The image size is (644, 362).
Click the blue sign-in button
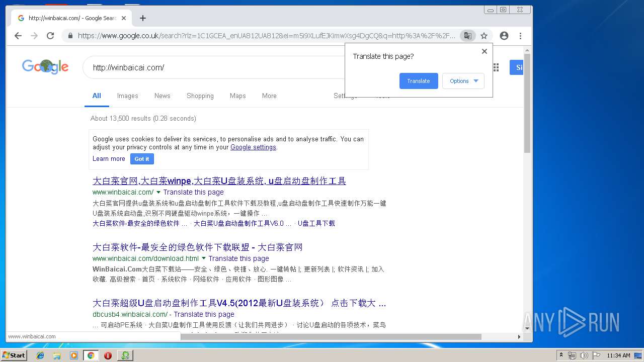pyautogui.click(x=517, y=67)
